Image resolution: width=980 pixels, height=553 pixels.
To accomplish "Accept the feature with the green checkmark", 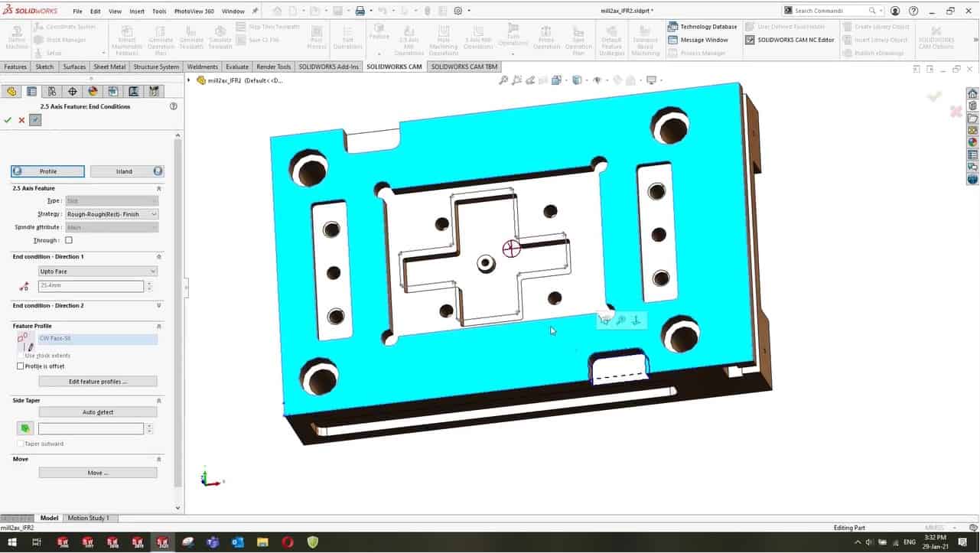I will pyautogui.click(x=8, y=120).
